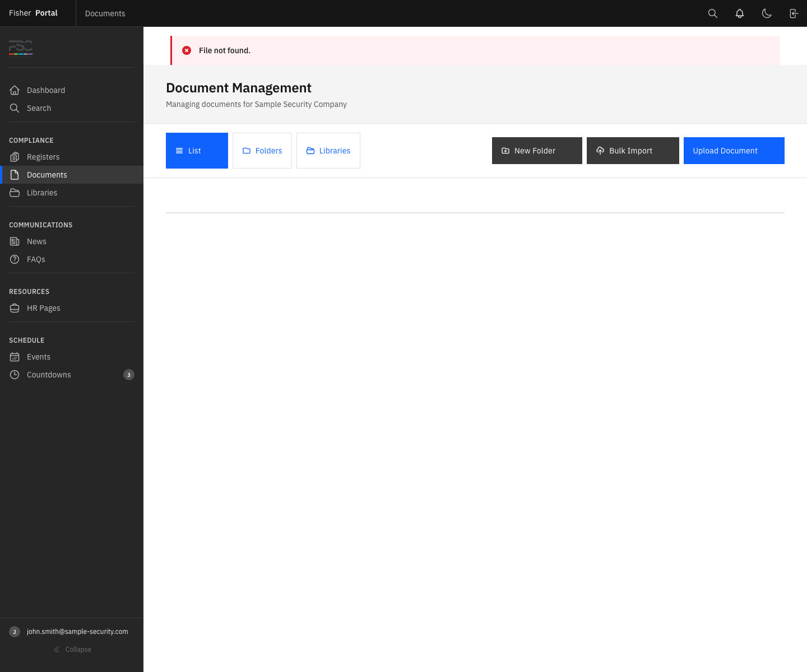Switch to the Libraries view tab

point(328,151)
